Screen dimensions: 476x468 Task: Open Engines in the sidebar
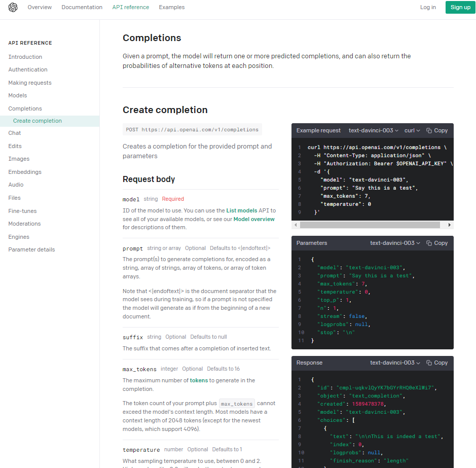(19, 237)
